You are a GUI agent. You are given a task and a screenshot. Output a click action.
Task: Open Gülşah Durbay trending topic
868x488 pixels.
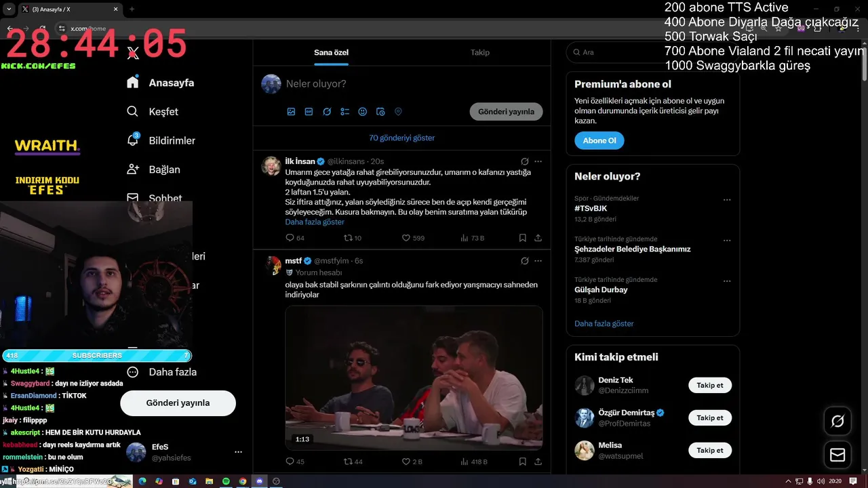click(x=601, y=290)
